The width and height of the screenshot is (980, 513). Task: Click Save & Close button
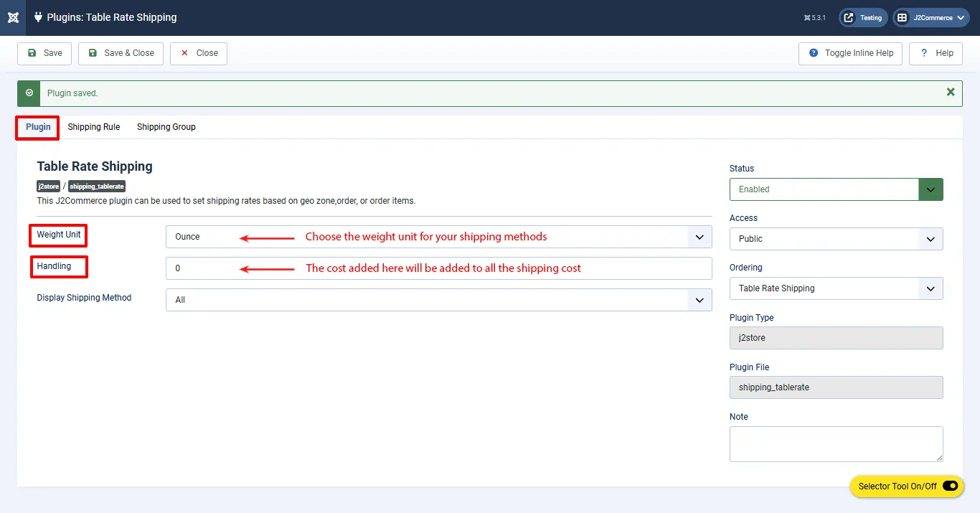click(x=121, y=53)
